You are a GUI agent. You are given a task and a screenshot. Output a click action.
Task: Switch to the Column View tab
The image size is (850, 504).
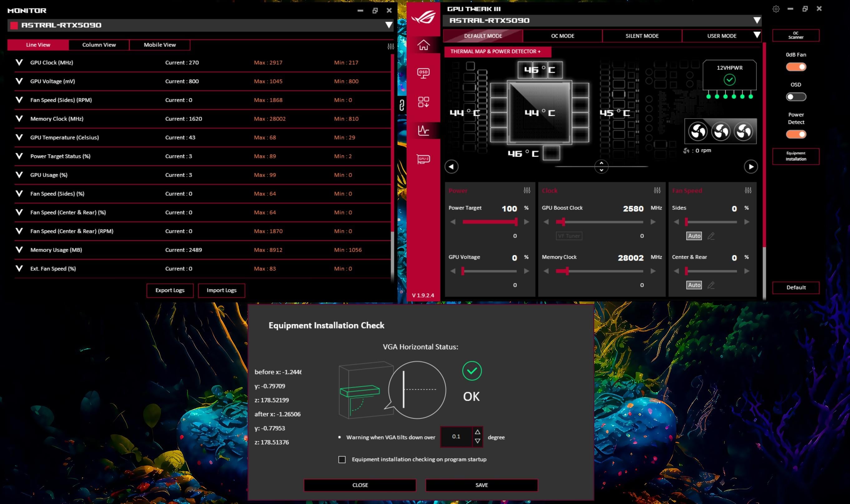[99, 45]
